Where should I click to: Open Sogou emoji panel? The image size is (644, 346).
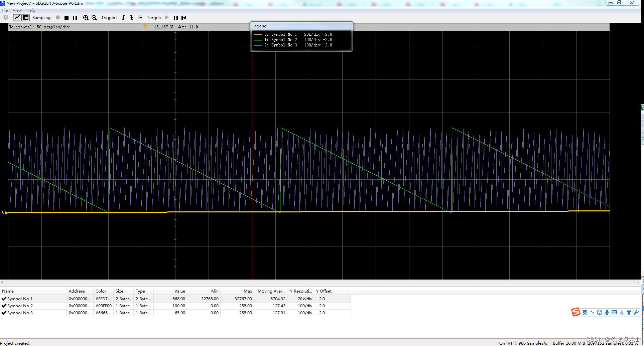click(599, 312)
